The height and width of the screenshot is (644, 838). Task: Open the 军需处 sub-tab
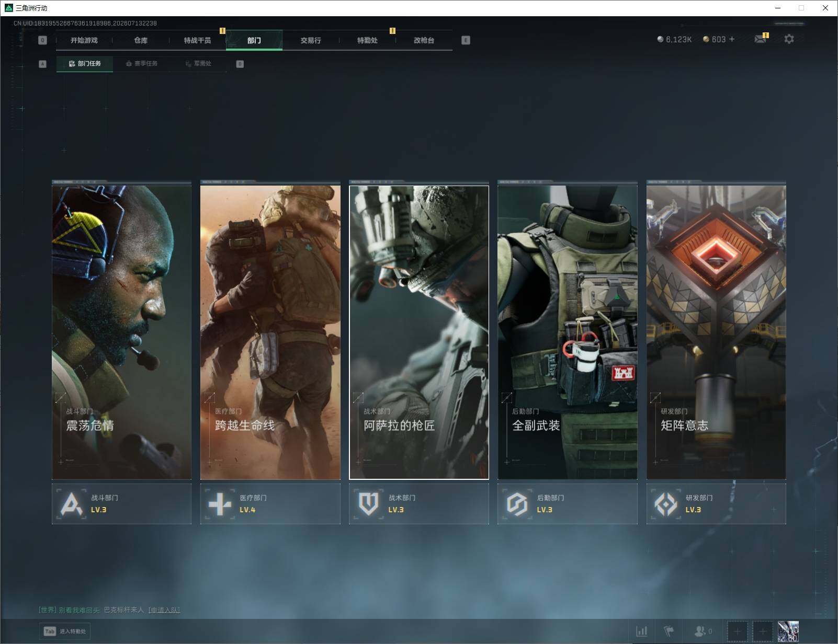[x=198, y=64]
